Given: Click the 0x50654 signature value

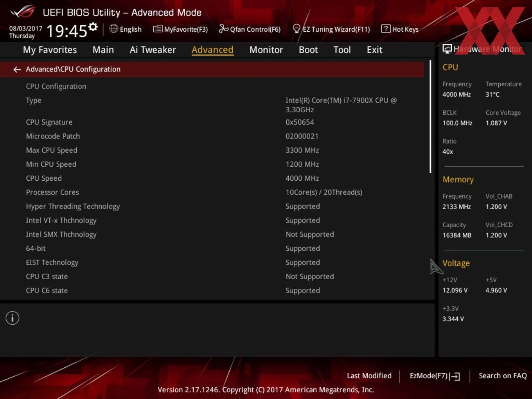Looking at the screenshot, I should pos(300,122).
